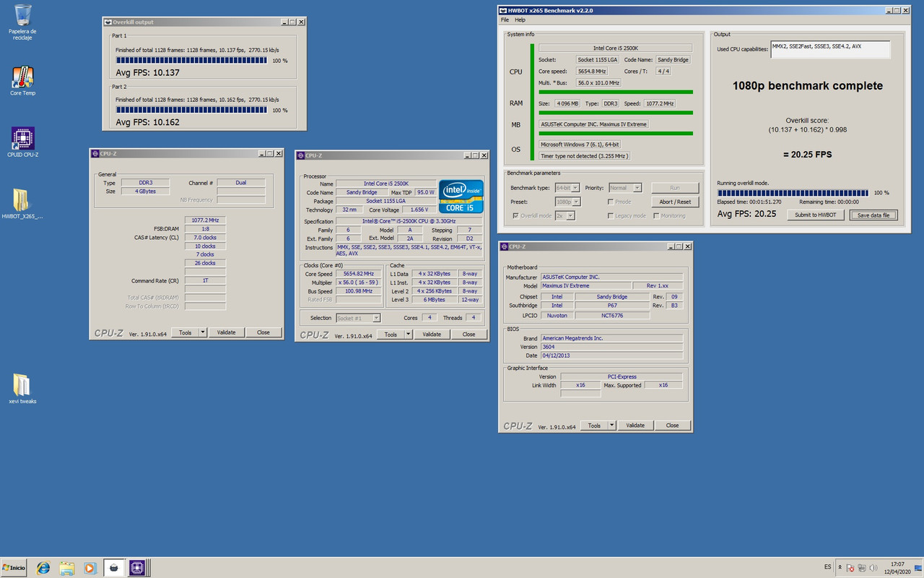Click the CAS# Latency 7.0 clocks value
This screenshot has width=924, height=578.
pos(205,237)
